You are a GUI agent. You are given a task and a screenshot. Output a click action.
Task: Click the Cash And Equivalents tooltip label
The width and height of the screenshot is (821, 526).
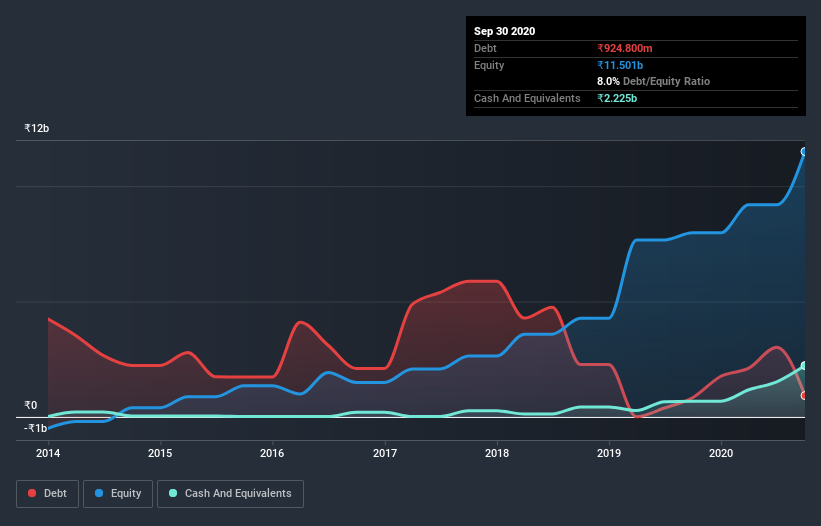(527, 98)
